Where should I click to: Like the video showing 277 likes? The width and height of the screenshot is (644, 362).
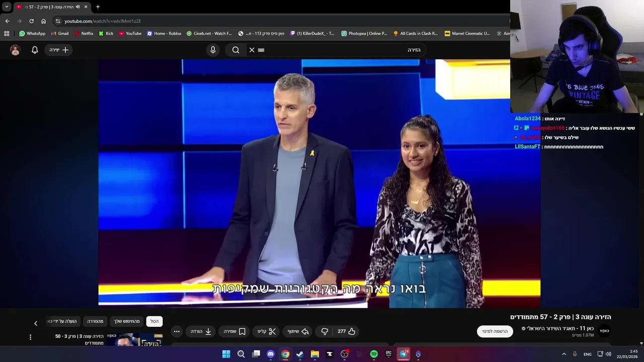coord(347,331)
